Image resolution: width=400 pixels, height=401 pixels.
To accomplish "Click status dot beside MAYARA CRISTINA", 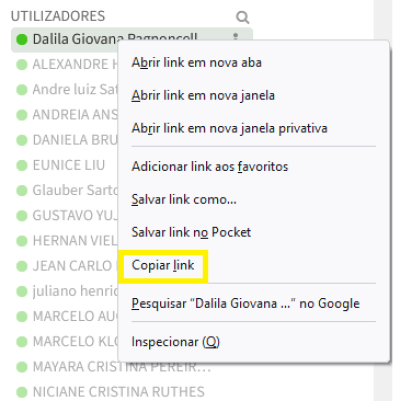I will (x=22, y=367).
